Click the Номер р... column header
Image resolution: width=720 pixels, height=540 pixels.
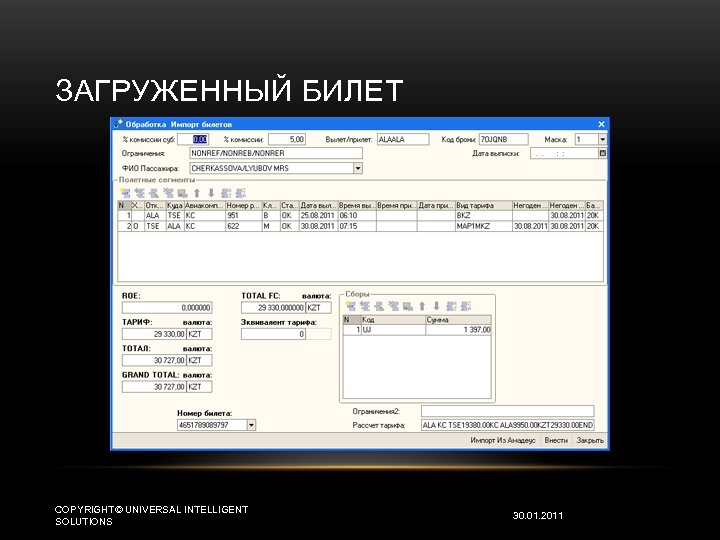[243, 205]
